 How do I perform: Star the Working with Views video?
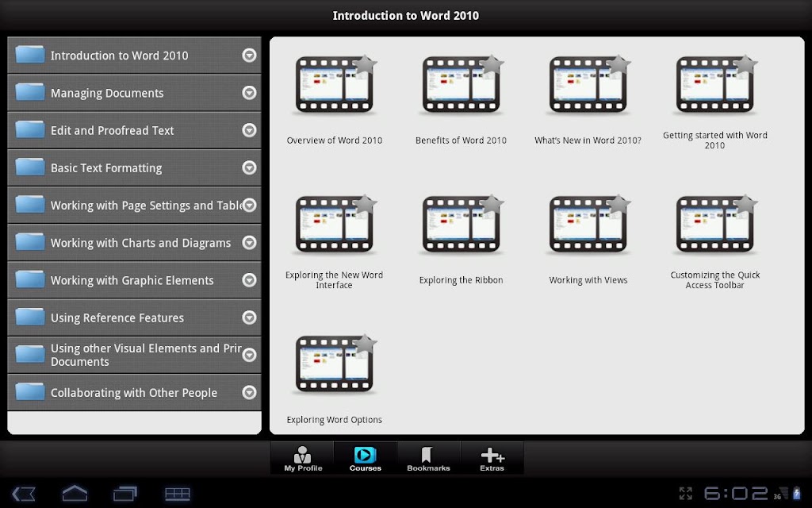pyautogui.click(x=619, y=204)
